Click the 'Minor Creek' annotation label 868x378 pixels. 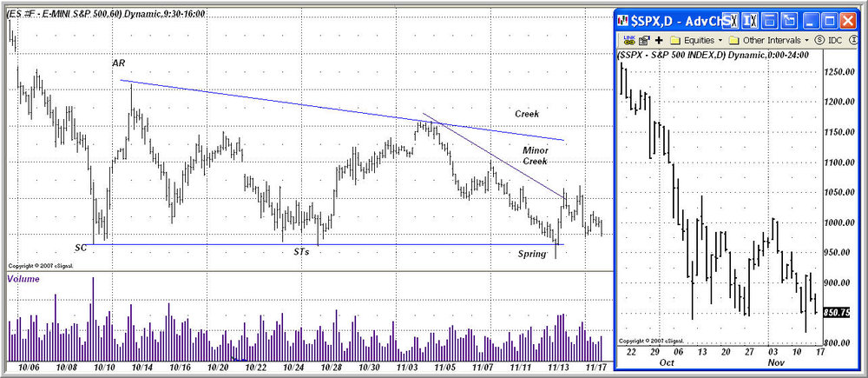tap(535, 156)
